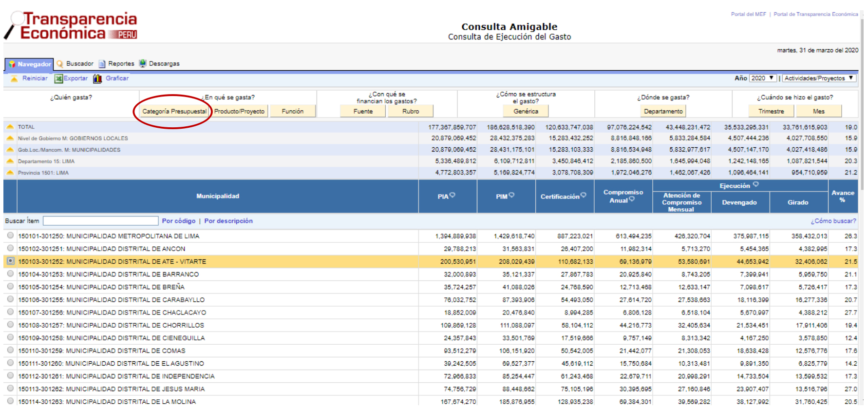Click the help icon next to PIA header
868x413 pixels.
(453, 195)
